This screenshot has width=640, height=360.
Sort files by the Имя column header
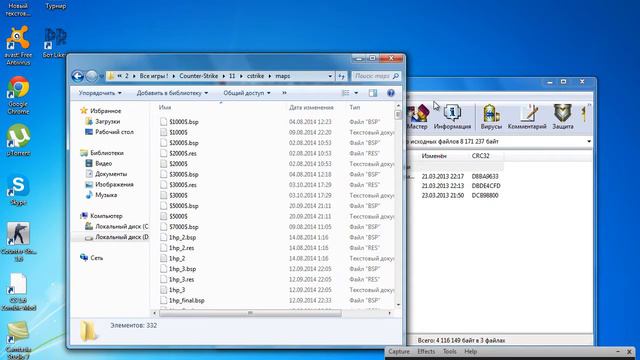(165, 107)
